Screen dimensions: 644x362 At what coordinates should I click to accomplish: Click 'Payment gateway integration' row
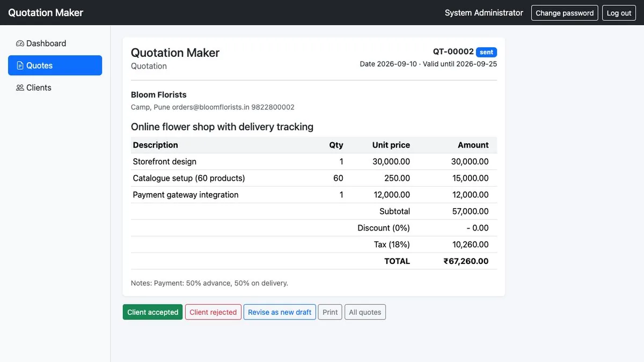coord(314,195)
